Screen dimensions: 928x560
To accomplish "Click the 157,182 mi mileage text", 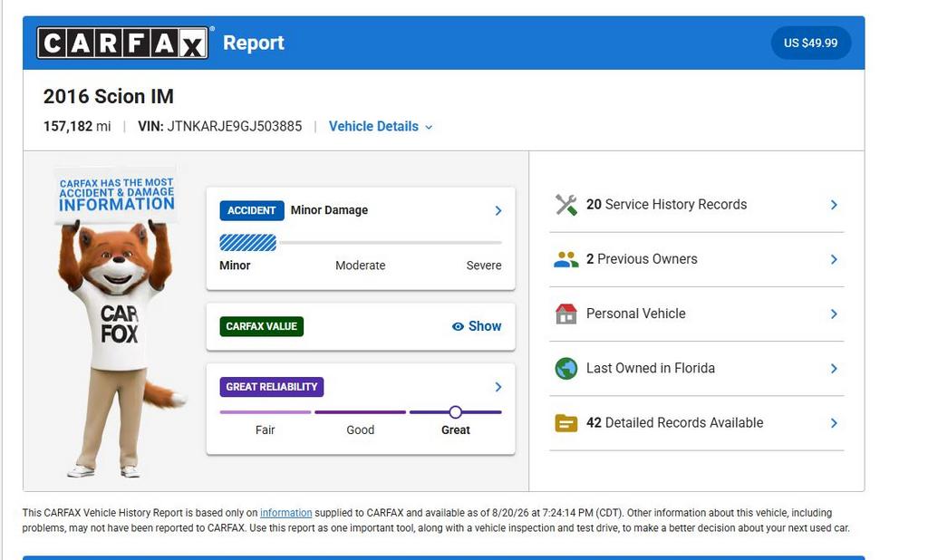I will point(77,126).
